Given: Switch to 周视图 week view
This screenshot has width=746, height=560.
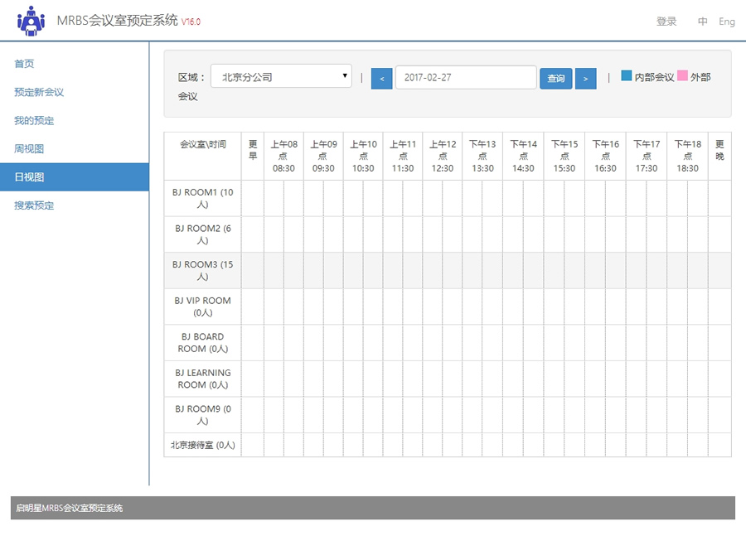Looking at the screenshot, I should pos(29,148).
